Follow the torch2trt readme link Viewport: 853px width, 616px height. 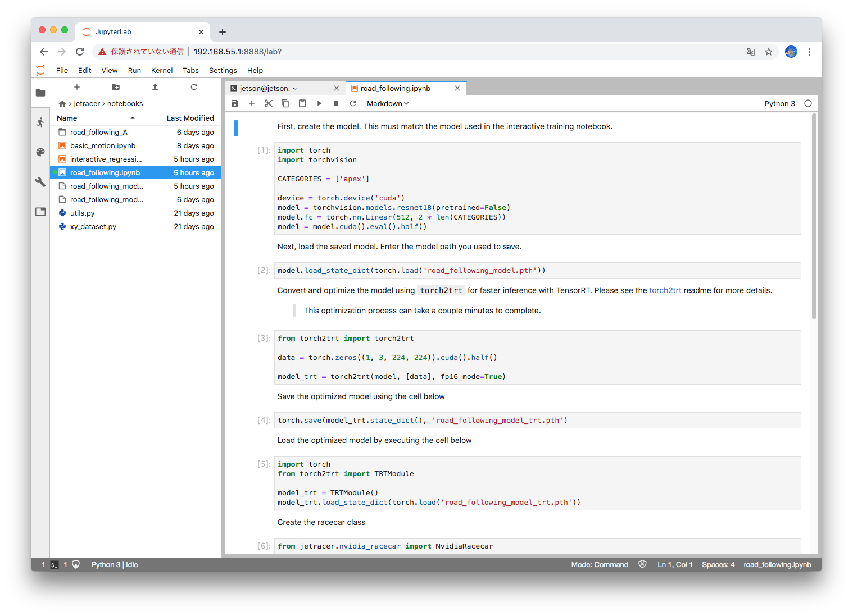(665, 290)
